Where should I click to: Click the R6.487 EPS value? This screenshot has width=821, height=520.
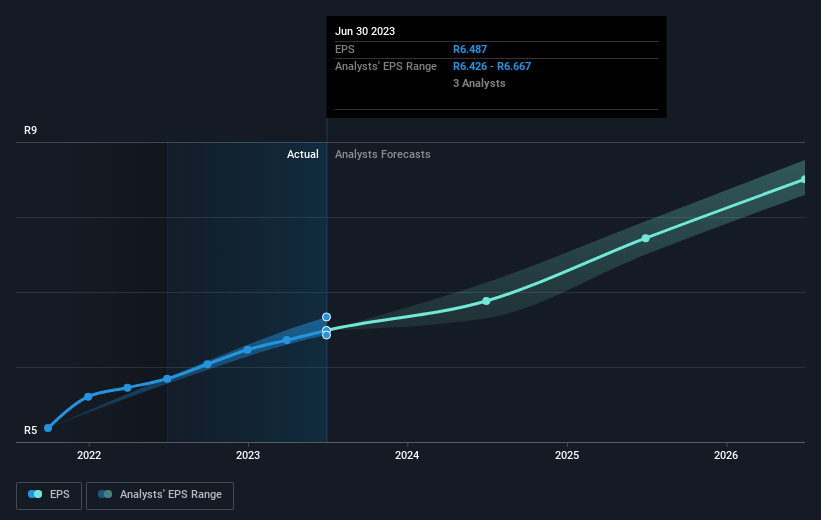pos(470,49)
